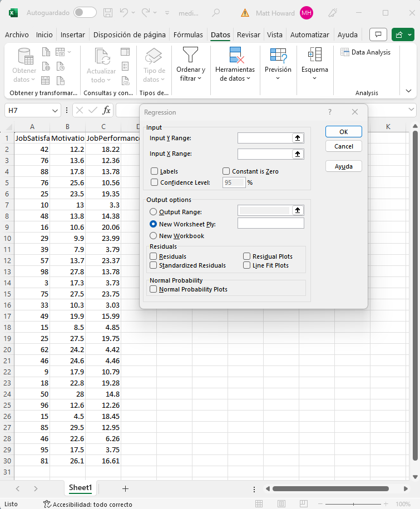Switch to the Fórmulas ribbon tab
Image resolution: width=420 pixels, height=509 pixels.
pyautogui.click(x=188, y=34)
